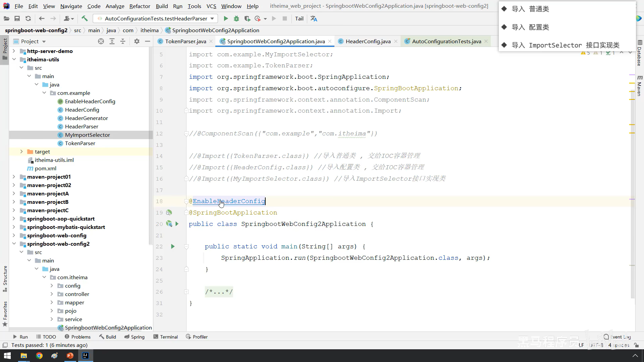
Task: Click the Build project hammer icon
Action: point(85,19)
